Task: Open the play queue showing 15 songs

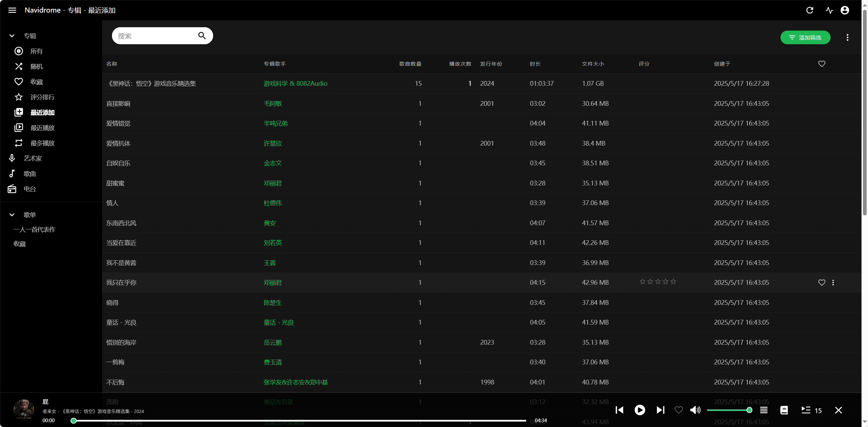Action: (x=811, y=410)
